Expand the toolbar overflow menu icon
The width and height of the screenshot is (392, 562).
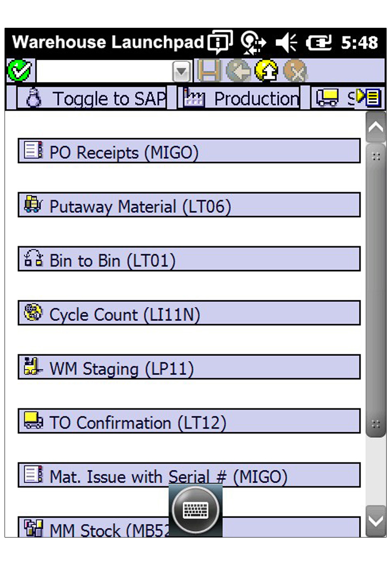click(369, 98)
